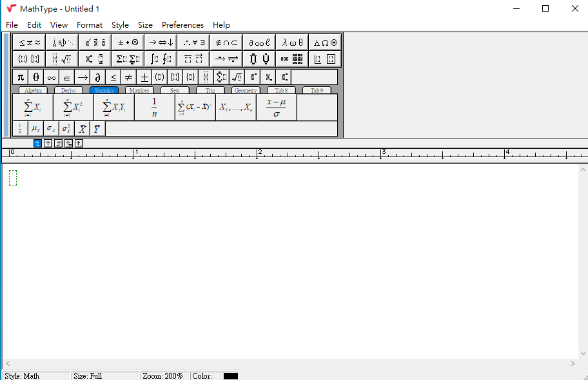Viewport: 588px width, 380px height.
Task: Switch to the Matrices tab
Action: click(139, 90)
